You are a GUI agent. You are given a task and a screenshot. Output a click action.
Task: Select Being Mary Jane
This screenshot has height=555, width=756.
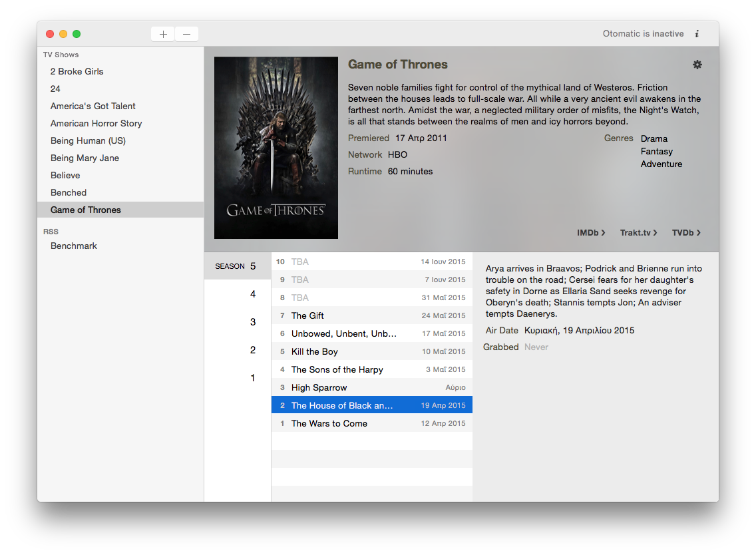(x=120, y=158)
